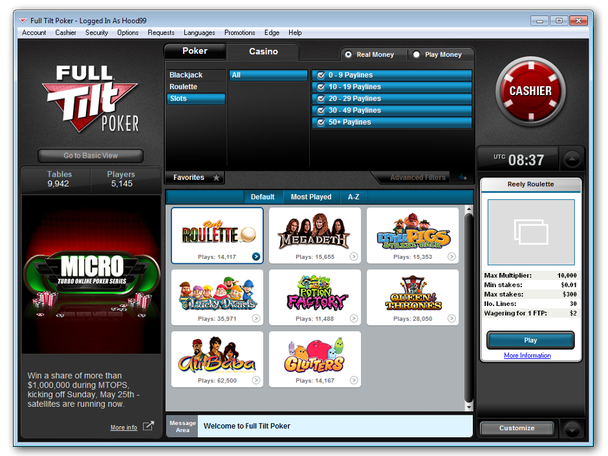Sort games A-Z
This screenshot has width=608, height=456.
click(353, 197)
